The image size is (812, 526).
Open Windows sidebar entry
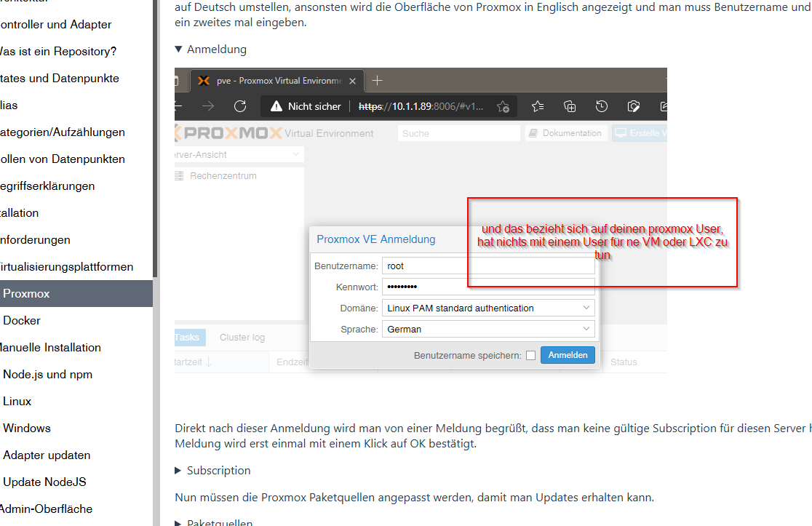pos(27,429)
